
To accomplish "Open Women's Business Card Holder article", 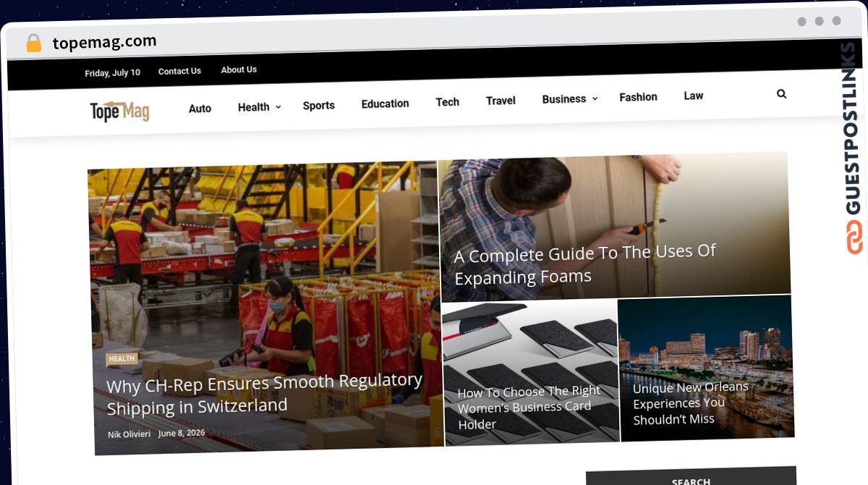I will point(529,408).
